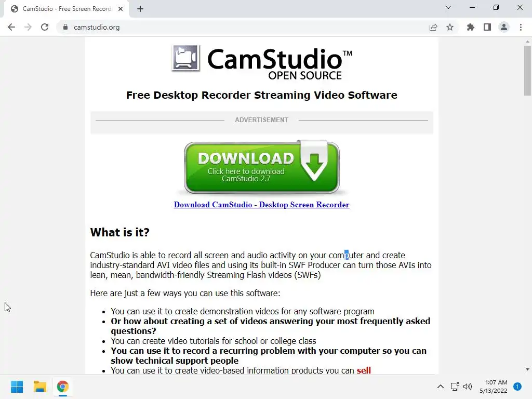532x399 pixels.
Task: Click the green DOWNLOAD CamStudio 2.7 button
Action: coord(262,167)
